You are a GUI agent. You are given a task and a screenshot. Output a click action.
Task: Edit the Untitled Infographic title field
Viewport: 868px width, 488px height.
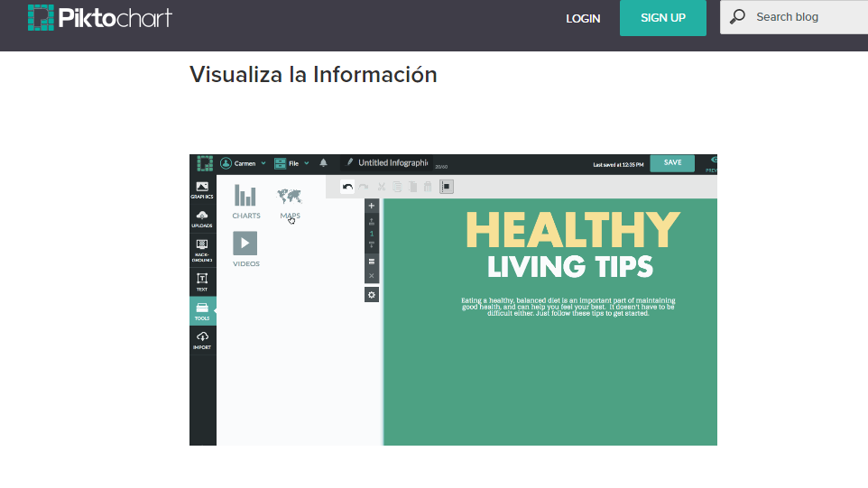[x=392, y=162]
